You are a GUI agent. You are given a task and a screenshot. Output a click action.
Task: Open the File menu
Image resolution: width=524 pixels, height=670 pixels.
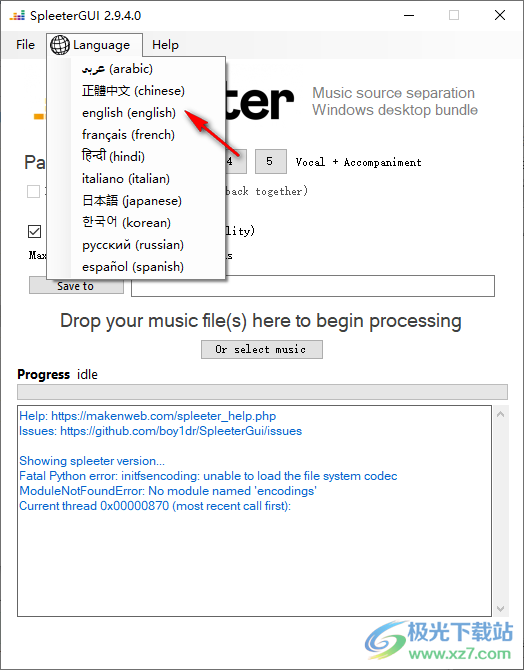click(25, 45)
